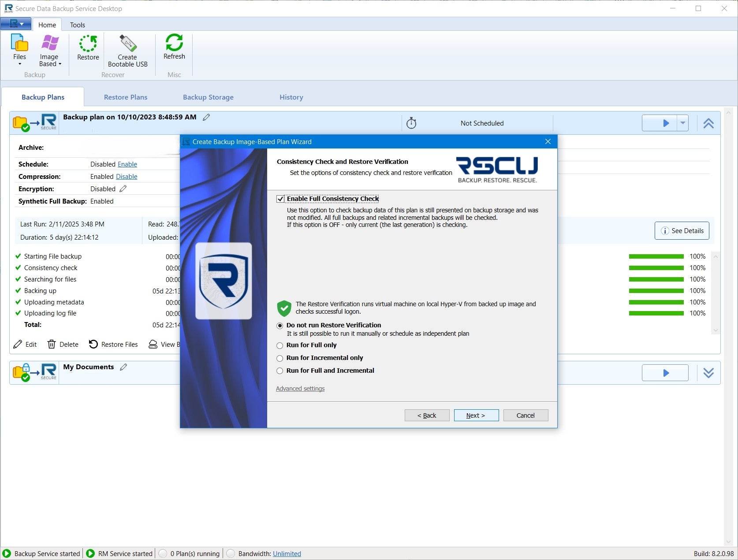Click the pencil icon next to Encryption
Screen dimensions: 738x560
pyautogui.click(x=123, y=189)
